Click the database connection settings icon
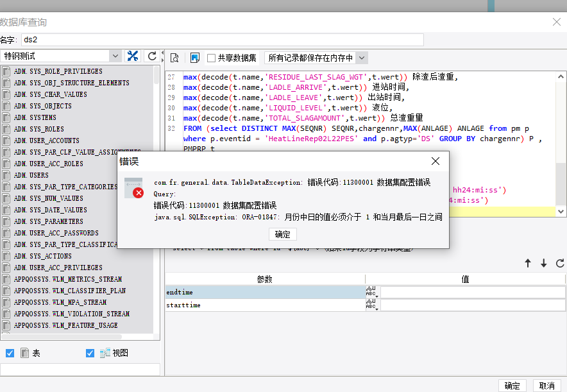This screenshot has width=567, height=392. (x=133, y=56)
